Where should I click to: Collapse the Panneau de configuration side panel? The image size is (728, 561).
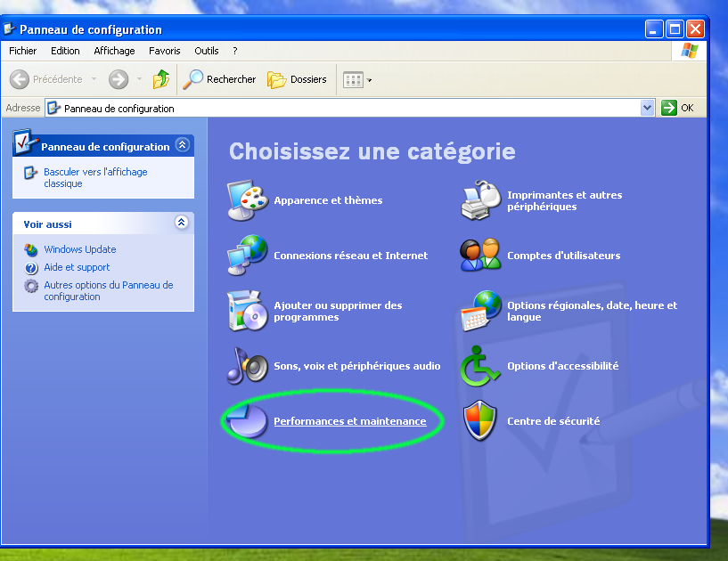(182, 145)
